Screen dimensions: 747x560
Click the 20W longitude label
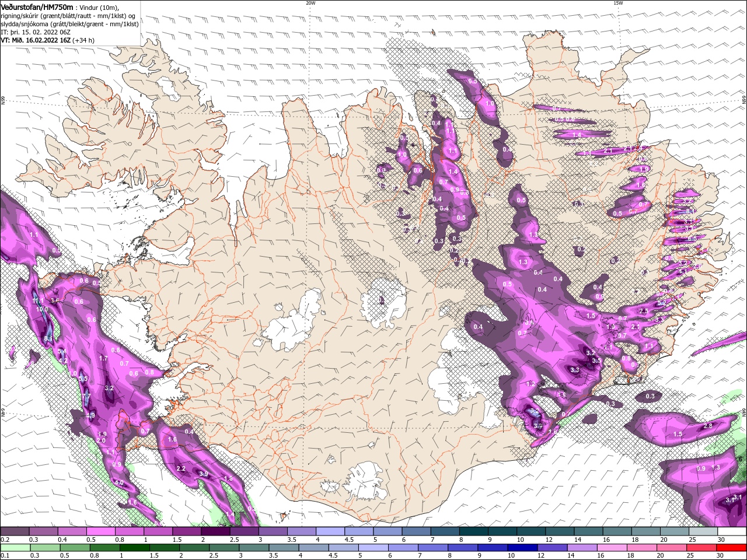coord(310,2)
